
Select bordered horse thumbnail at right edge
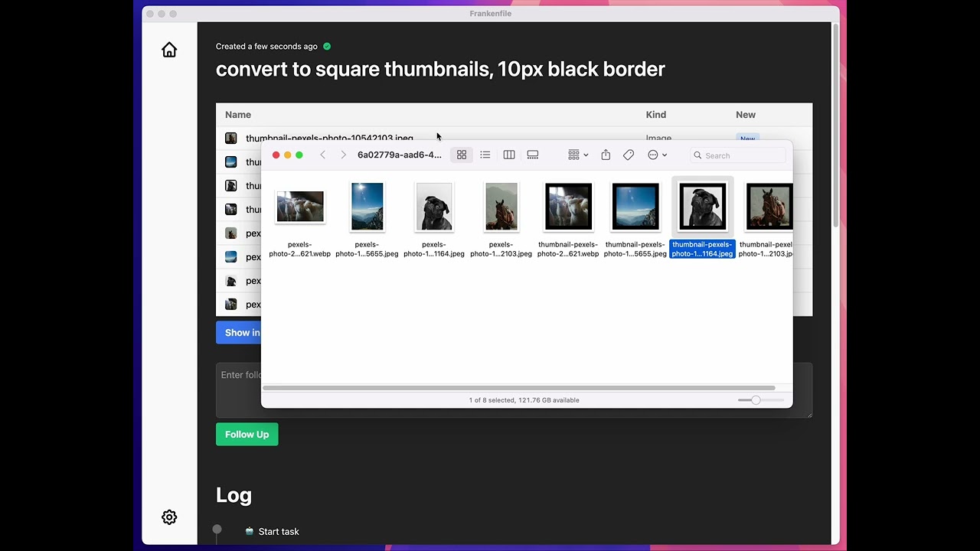769,207
